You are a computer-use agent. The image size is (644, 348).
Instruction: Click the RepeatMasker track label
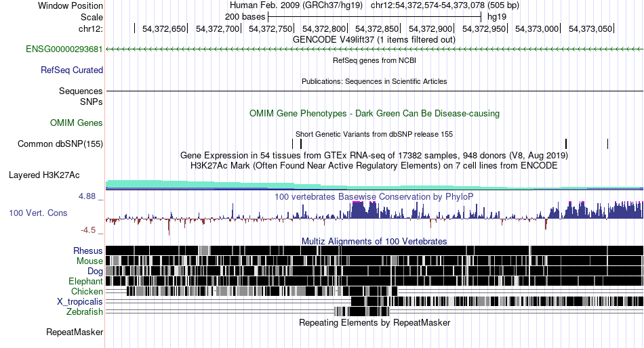coord(75,332)
